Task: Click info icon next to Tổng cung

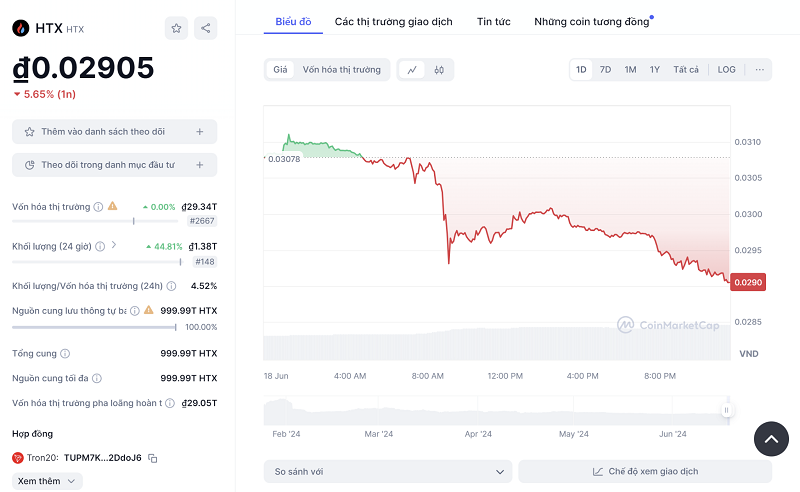Action: point(65,353)
